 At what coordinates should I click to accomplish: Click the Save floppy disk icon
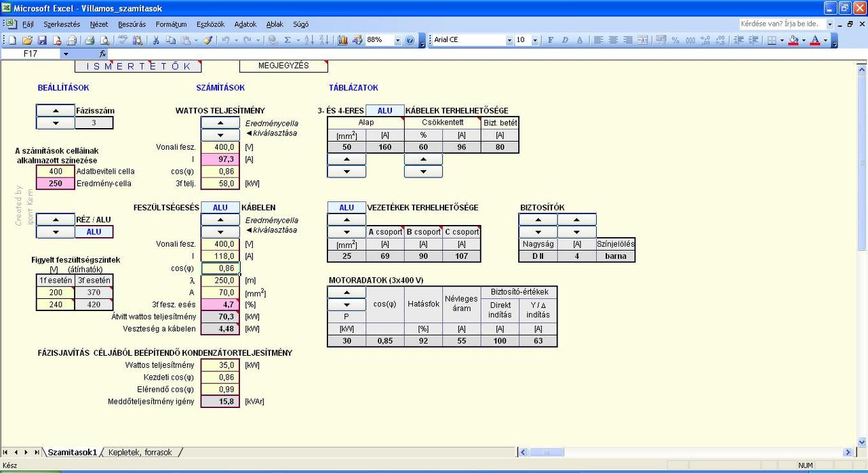click(42, 41)
